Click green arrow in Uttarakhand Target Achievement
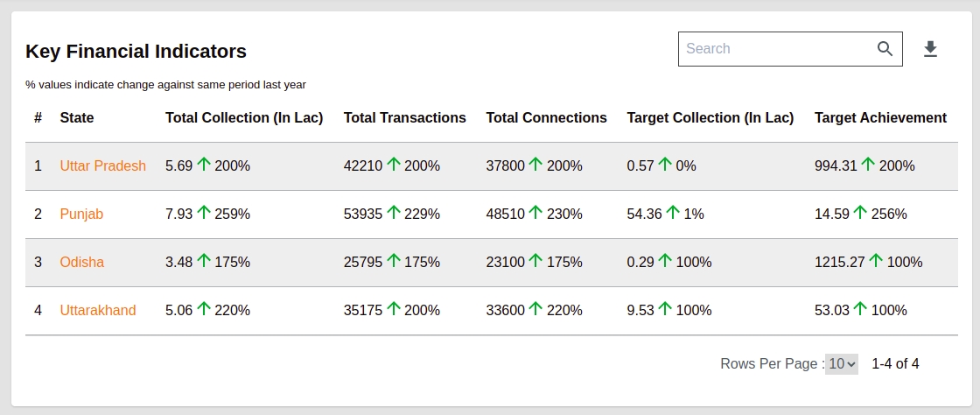 coord(859,309)
